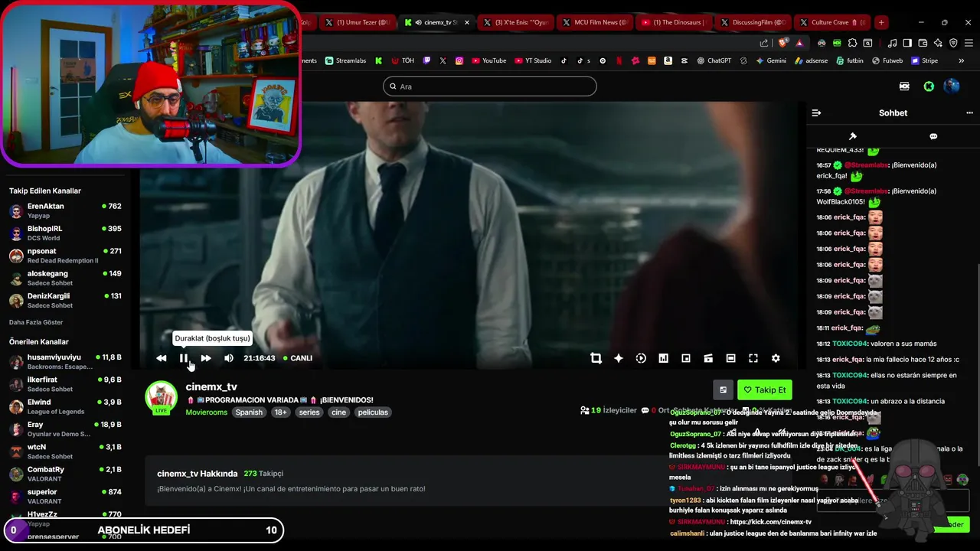Image resolution: width=980 pixels, height=551 pixels.
Task: Open Gemini bookmark
Action: click(x=771, y=60)
